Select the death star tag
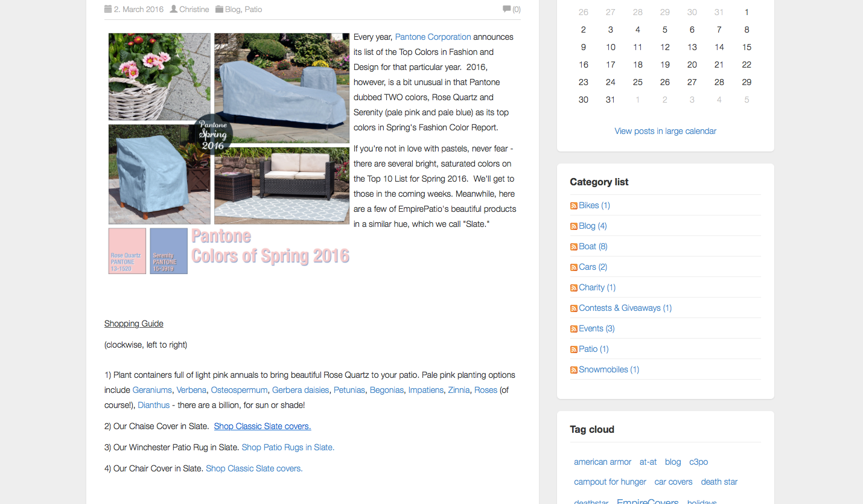This screenshot has height=504, width=863. (719, 482)
